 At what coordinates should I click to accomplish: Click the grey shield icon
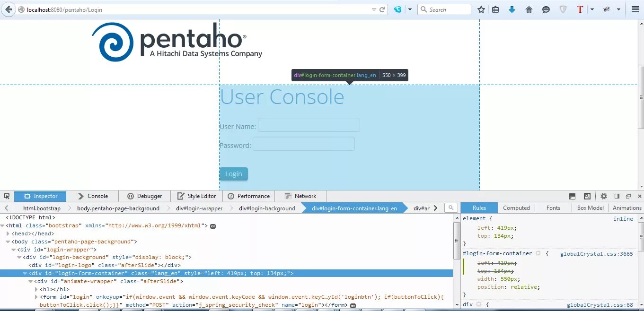pyautogui.click(x=563, y=9)
